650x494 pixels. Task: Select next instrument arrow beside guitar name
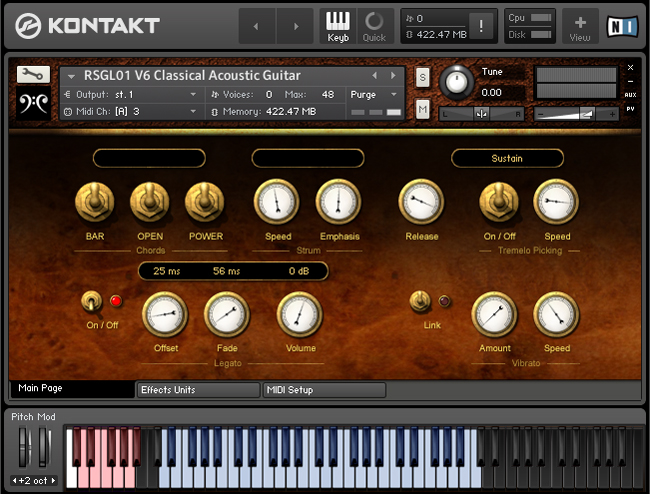tap(393, 75)
